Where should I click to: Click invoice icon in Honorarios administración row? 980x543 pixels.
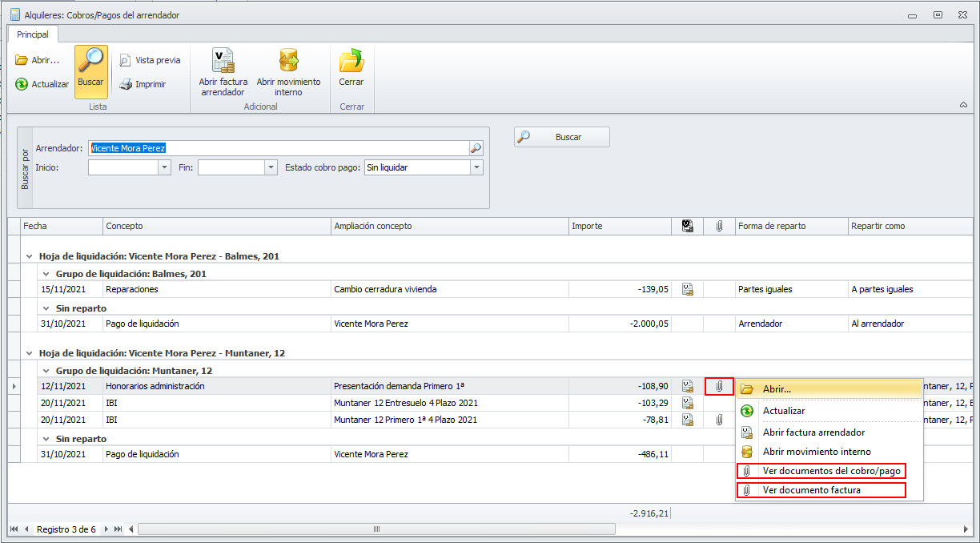coord(687,386)
